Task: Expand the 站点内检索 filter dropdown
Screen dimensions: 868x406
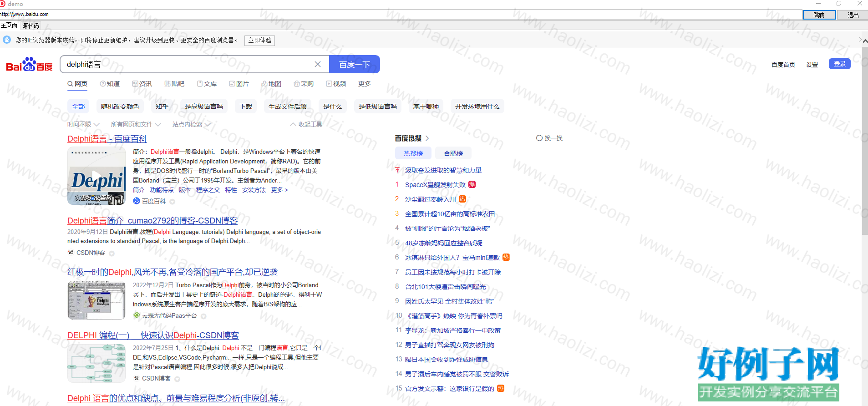Action: click(191, 124)
